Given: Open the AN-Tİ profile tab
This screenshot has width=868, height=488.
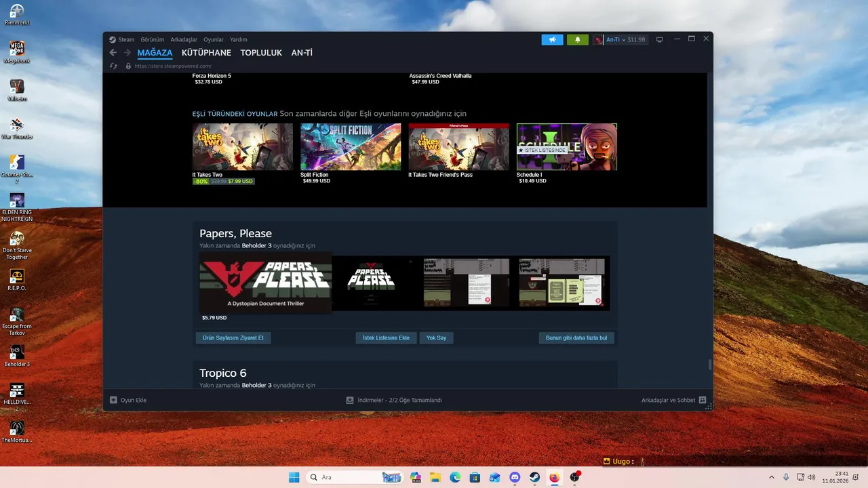Looking at the screenshot, I should click(302, 53).
